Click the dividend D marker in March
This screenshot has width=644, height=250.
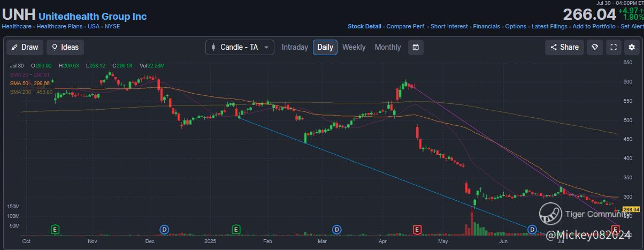tap(336, 230)
